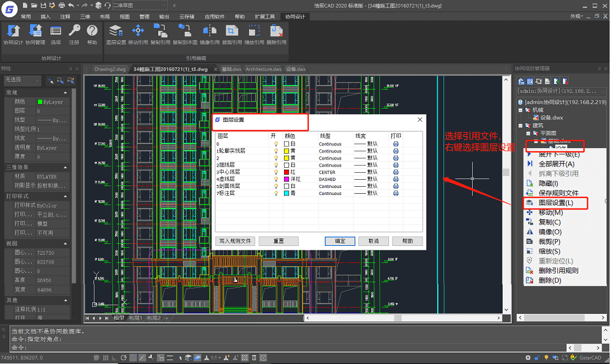Click the 取消 button
Image resolution: width=610 pixels, height=364 pixels.
coord(374,241)
